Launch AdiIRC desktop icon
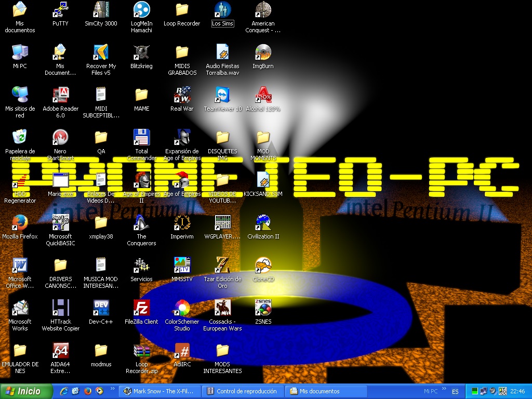The width and height of the screenshot is (532, 399). point(182,355)
